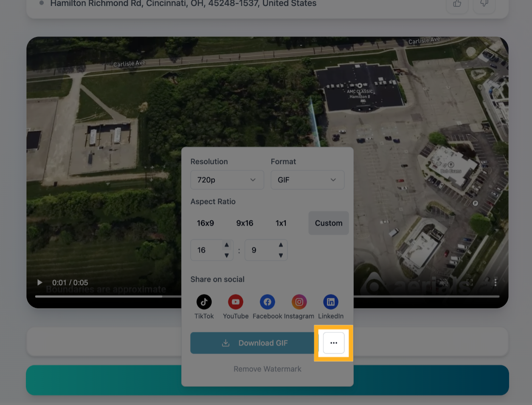Select the 9x16 aspect ratio

pyautogui.click(x=245, y=223)
